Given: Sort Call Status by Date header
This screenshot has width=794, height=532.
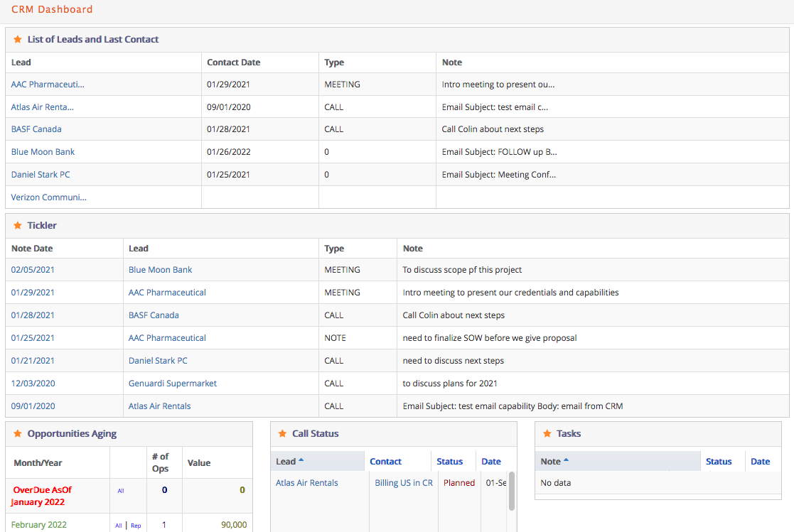Looking at the screenshot, I should coord(491,462).
